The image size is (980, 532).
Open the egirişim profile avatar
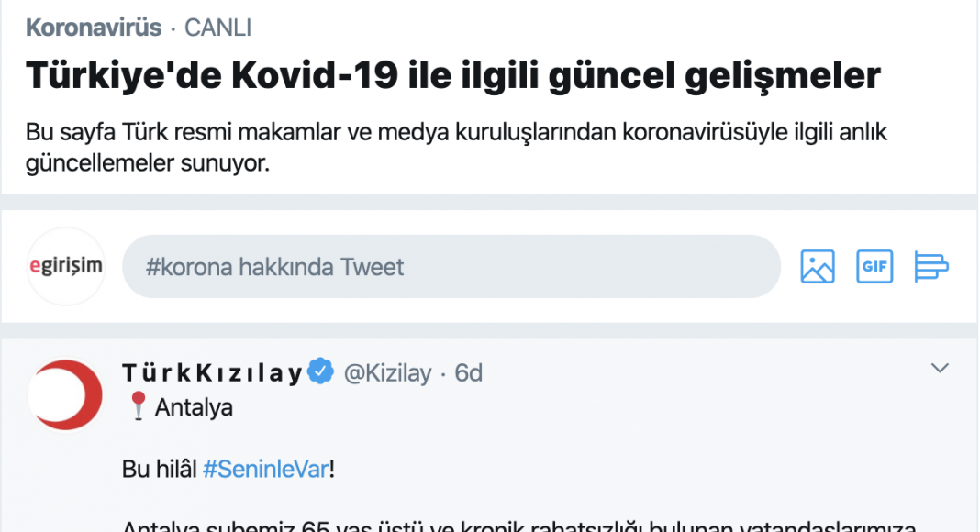coord(66,266)
